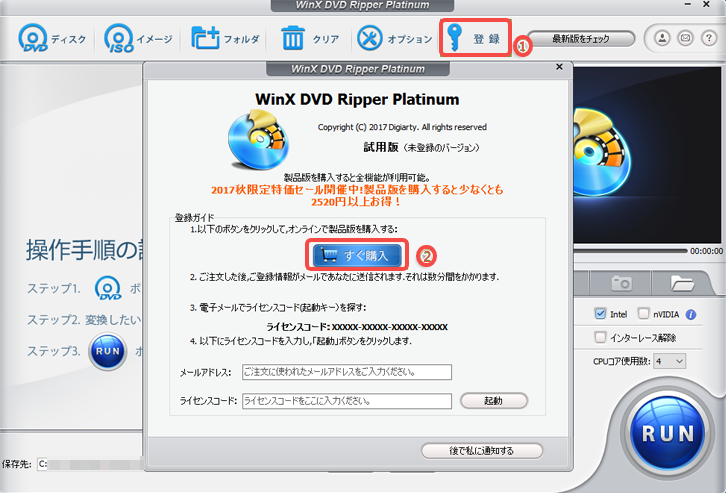Open DVD disc source (ディスク)
Viewport: 726px width, 493px height.
pos(52,38)
